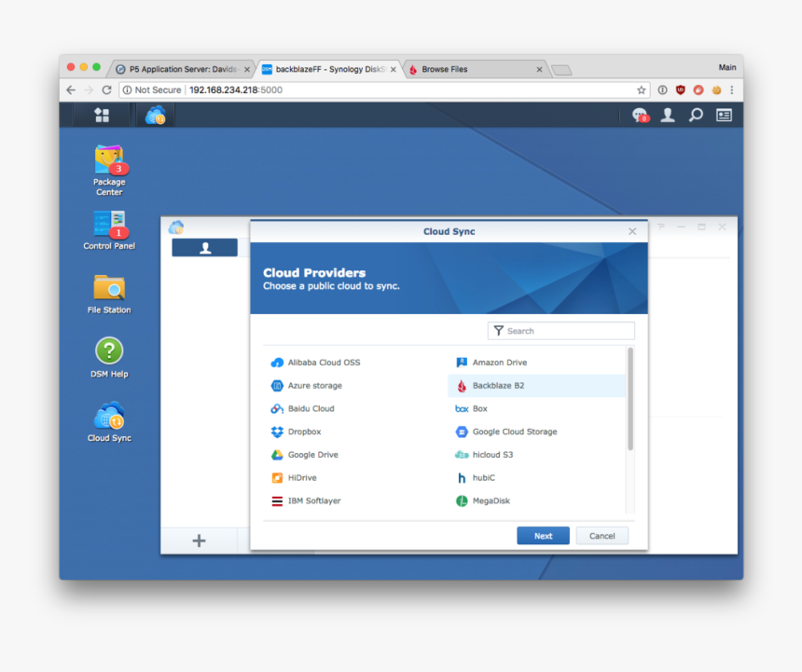Click the Cloud Sync taskbar icon
The image size is (802, 672).
coord(156,115)
